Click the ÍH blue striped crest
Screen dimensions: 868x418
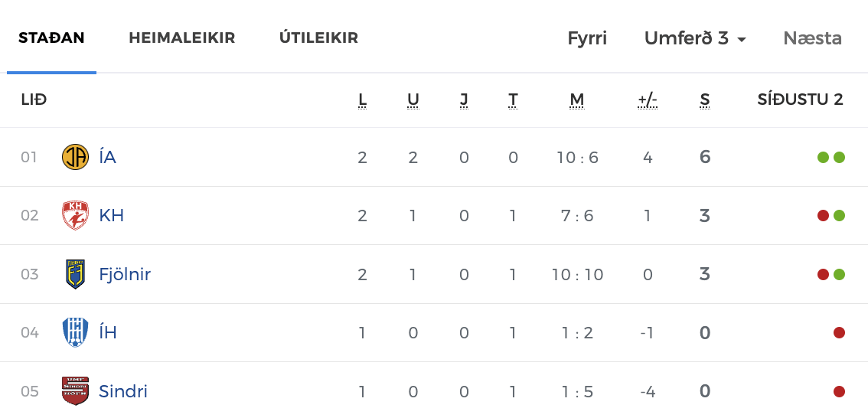[x=75, y=332]
